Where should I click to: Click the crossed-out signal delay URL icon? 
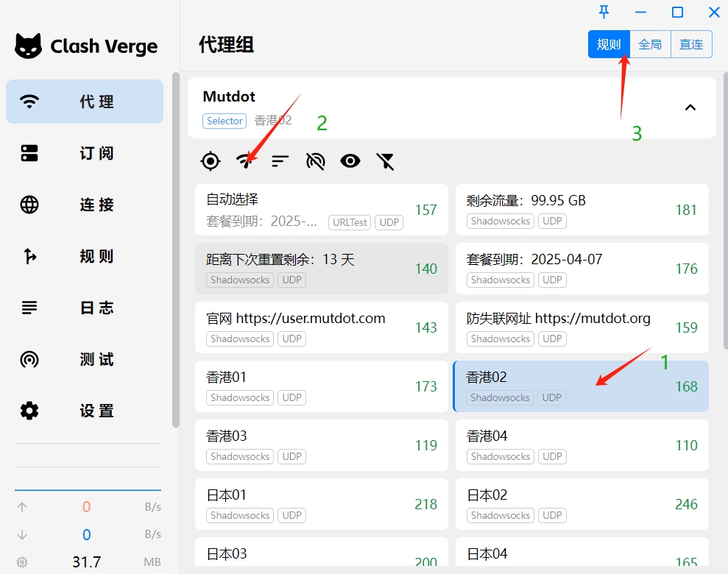pyautogui.click(x=315, y=161)
